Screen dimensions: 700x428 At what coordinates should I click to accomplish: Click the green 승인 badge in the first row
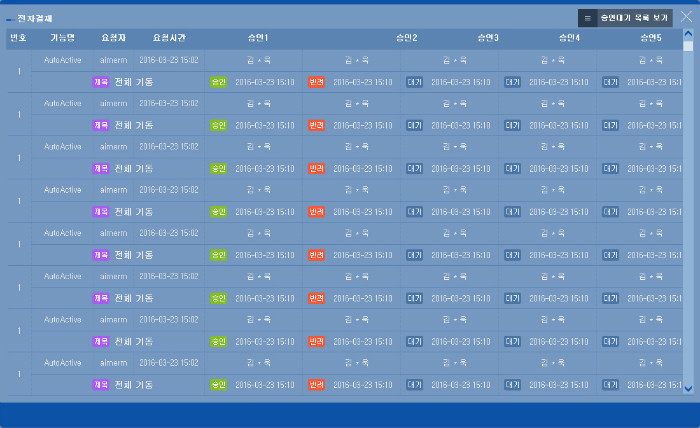point(218,82)
